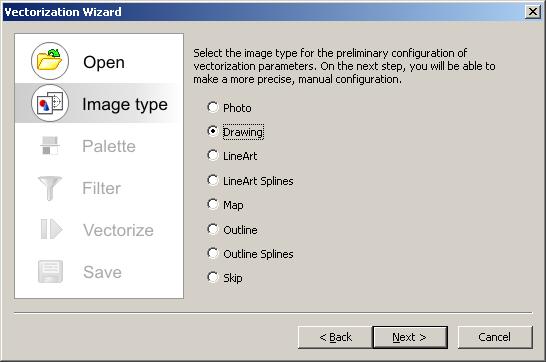Image resolution: width=546 pixels, height=362 pixels.
Task: Select LineArt Splines image type
Action: [x=250, y=181]
